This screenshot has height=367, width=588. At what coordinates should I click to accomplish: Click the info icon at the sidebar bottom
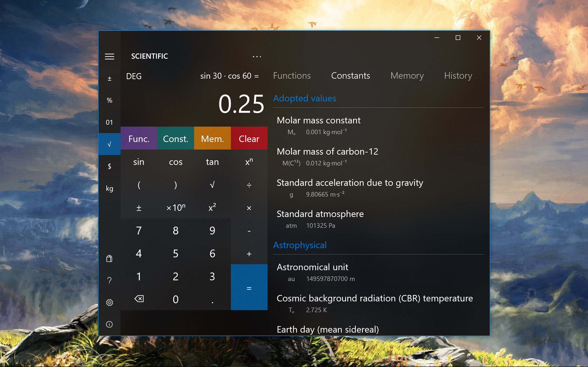[x=110, y=325]
